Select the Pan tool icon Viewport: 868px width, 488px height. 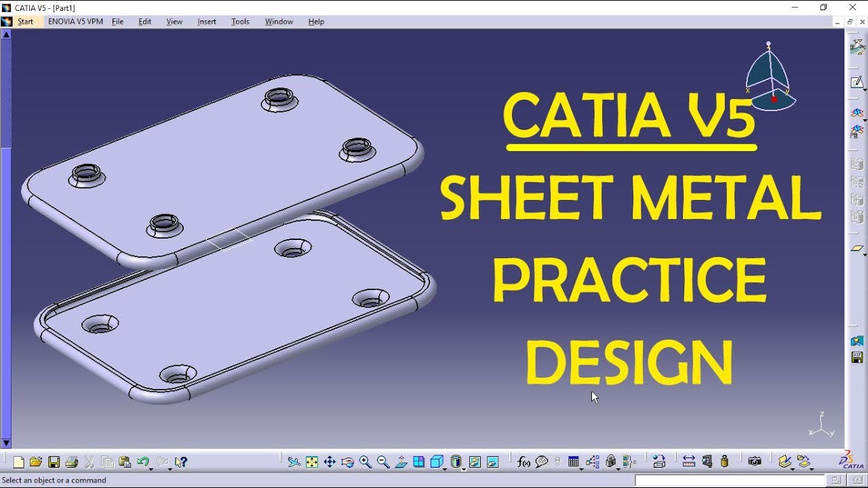(330, 462)
